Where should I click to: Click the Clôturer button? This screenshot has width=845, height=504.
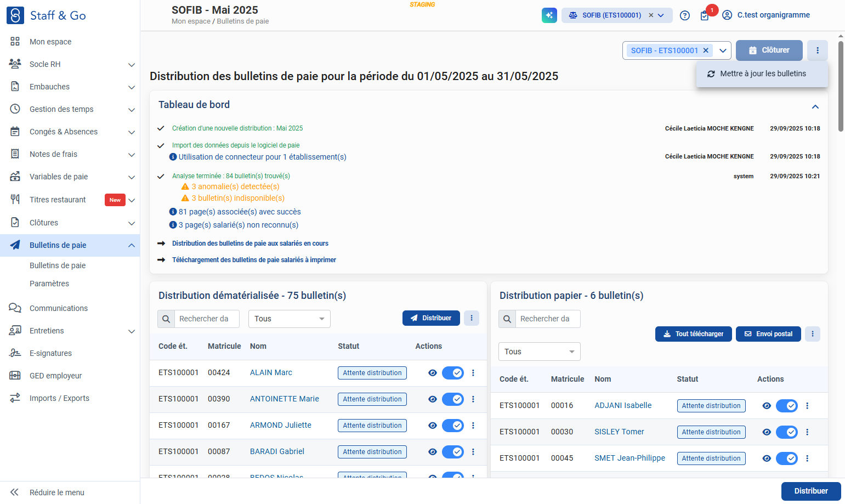point(769,50)
